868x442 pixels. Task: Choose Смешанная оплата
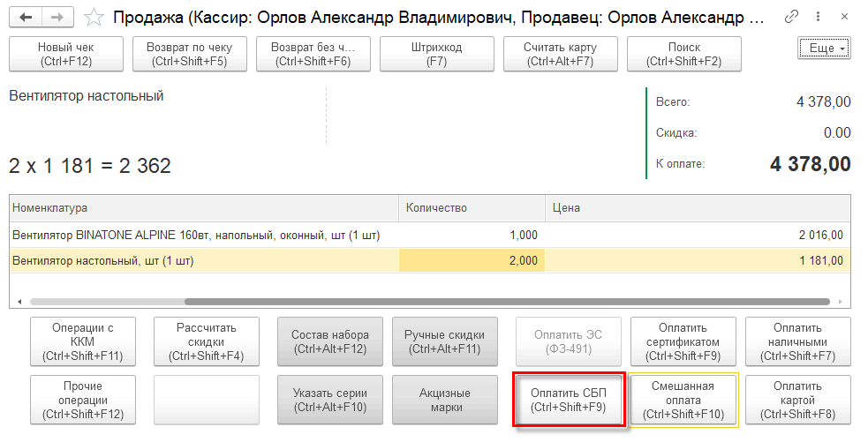683,400
